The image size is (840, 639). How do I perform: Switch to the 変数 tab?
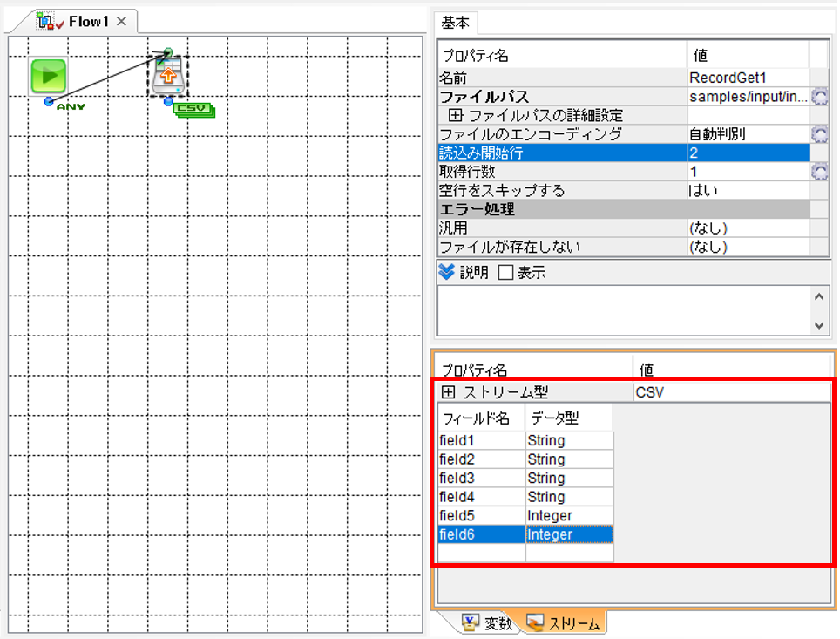pos(487,623)
